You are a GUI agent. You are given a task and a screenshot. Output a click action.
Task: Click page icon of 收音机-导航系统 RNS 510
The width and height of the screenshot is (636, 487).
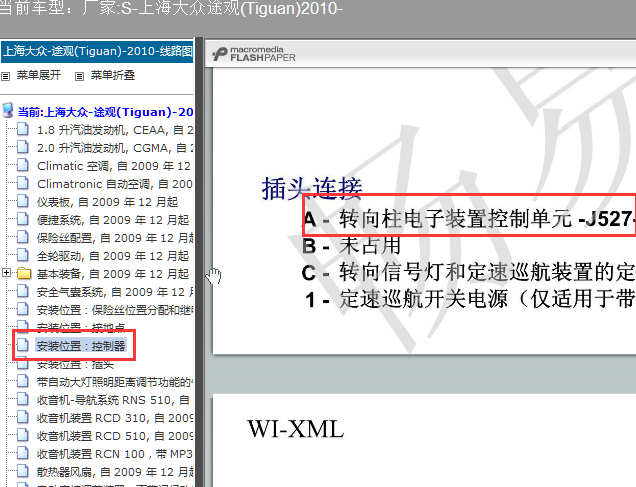[23, 399]
